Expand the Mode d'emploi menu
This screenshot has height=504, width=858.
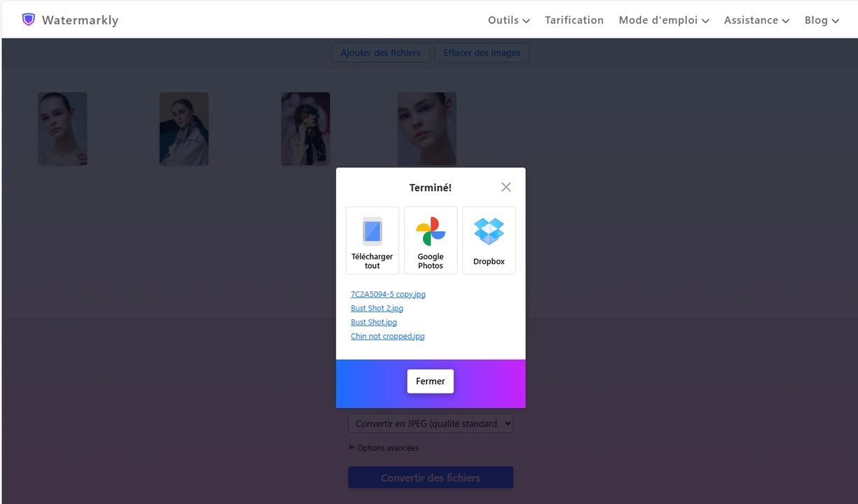663,20
